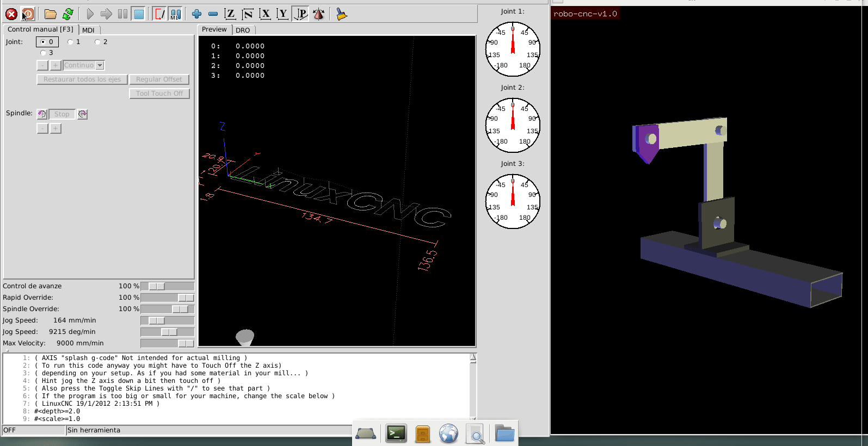The height and width of the screenshot is (446, 868).
Task: Switch to side X view
Action: 265,14
